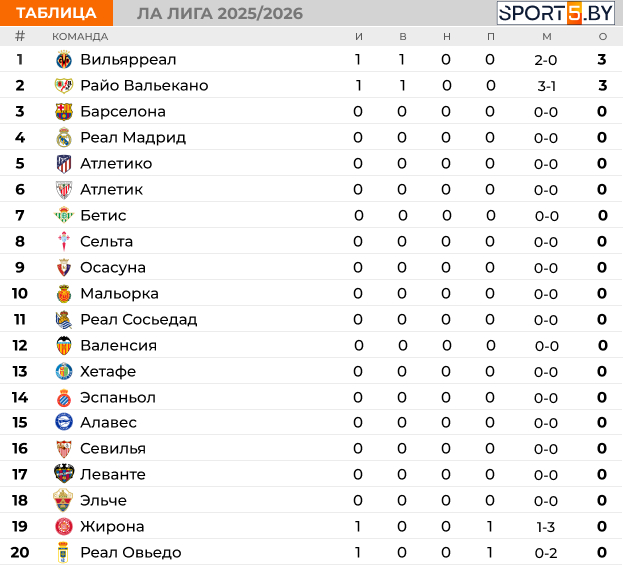Screen dimensions: 623x565
Task: Open the ТАБЛИЦА orange tab
Action: pos(56,13)
